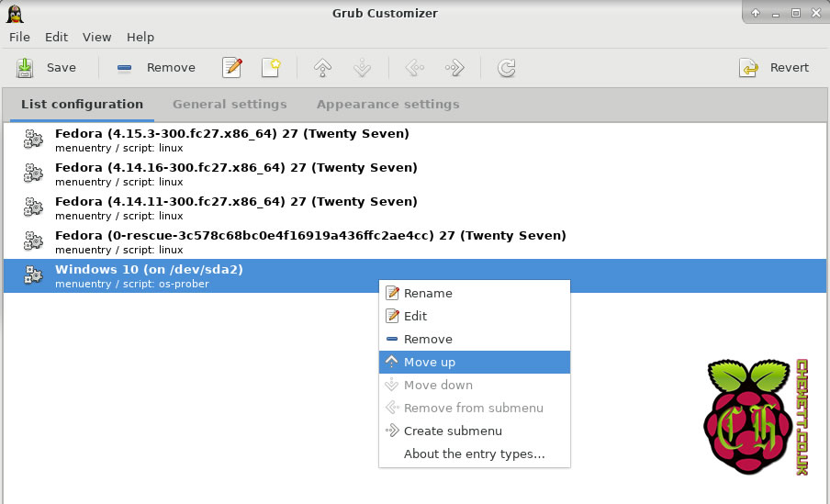Click the remove from submenu left-arrow toolbar icon

(415, 67)
